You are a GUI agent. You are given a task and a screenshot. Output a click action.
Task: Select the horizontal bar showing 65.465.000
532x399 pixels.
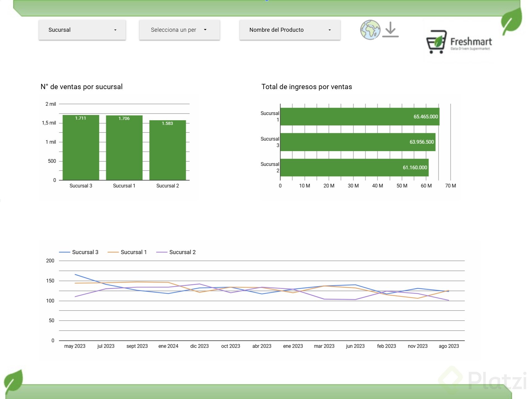[x=360, y=117]
